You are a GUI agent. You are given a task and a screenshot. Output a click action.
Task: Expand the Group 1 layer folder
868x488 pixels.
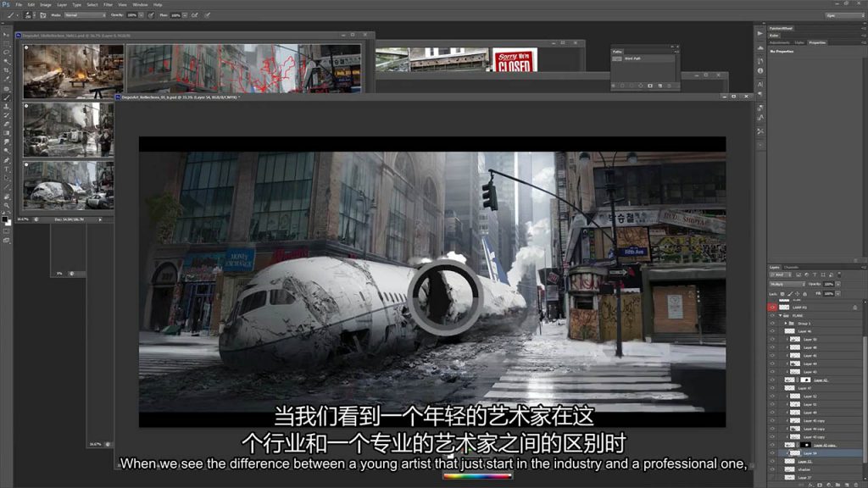point(786,323)
